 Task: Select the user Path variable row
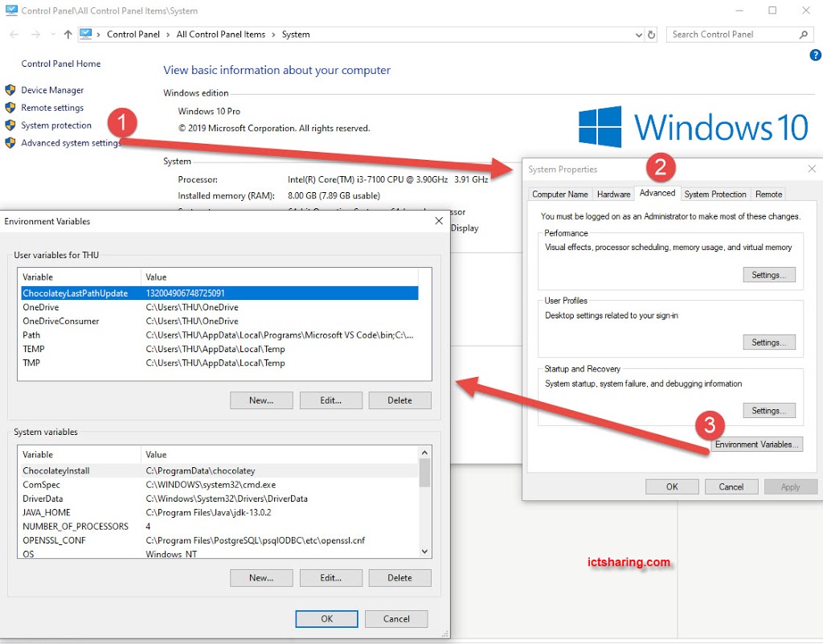pyautogui.click(x=219, y=334)
